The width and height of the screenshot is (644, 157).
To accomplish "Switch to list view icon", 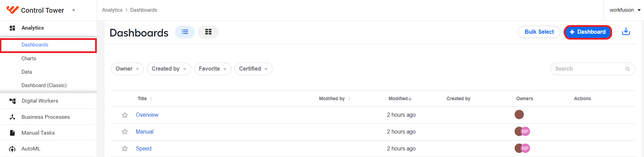I will point(185,32).
